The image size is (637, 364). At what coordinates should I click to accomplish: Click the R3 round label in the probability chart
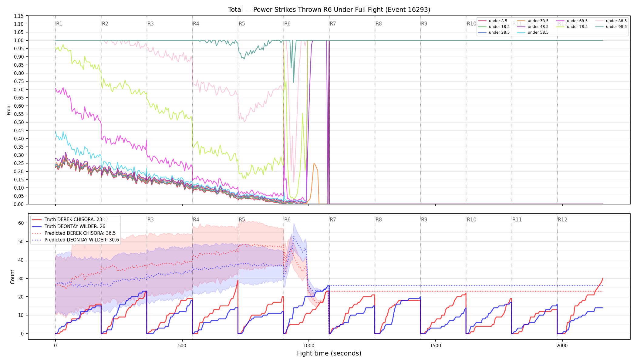(150, 24)
